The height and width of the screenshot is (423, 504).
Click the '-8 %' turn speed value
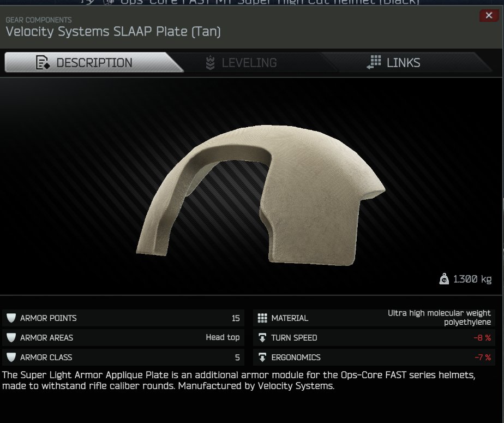coord(482,338)
